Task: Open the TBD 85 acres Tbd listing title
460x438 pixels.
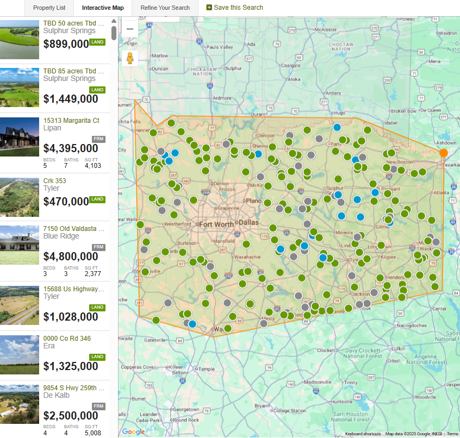Action: (x=73, y=71)
